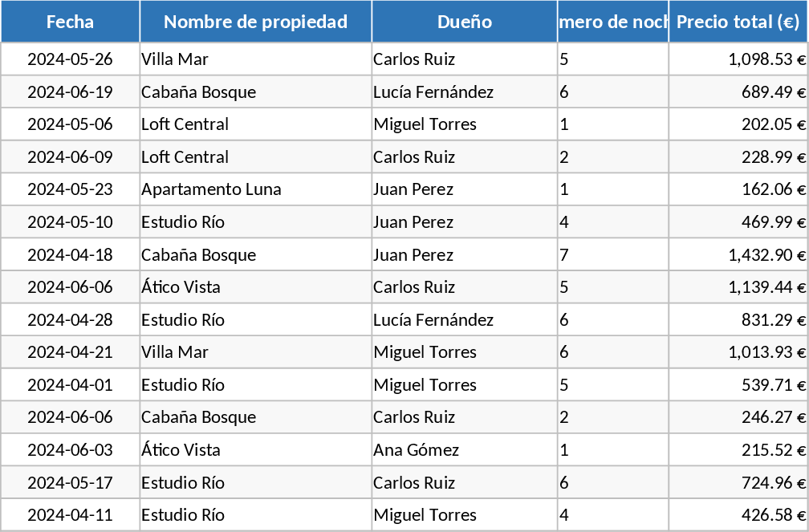Click the "Fecha" column header

(x=70, y=22)
